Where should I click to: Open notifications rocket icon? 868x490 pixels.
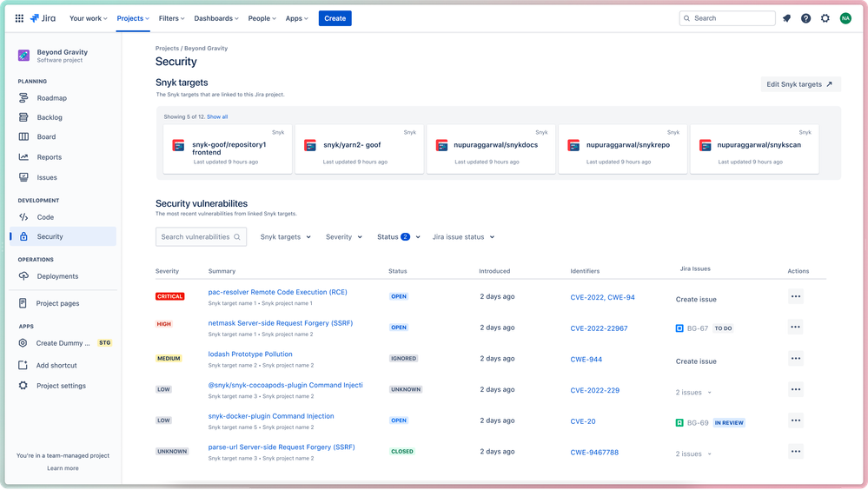click(x=786, y=18)
